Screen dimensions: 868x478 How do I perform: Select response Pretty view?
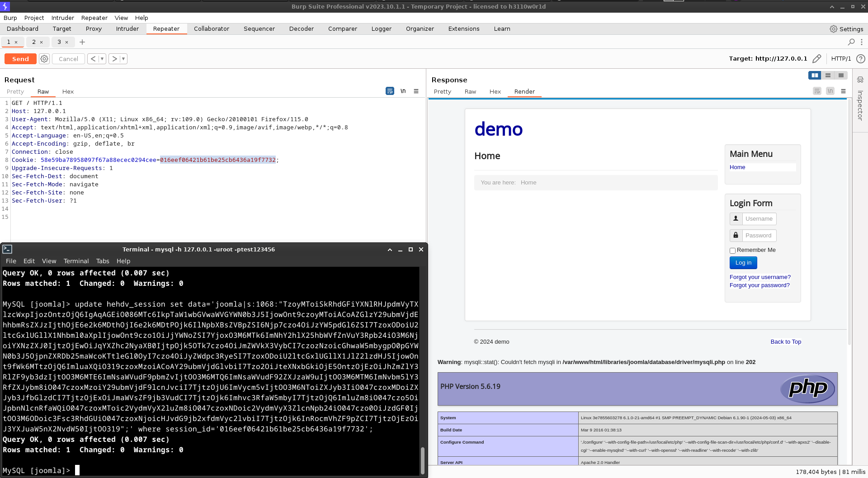pyautogui.click(x=443, y=91)
